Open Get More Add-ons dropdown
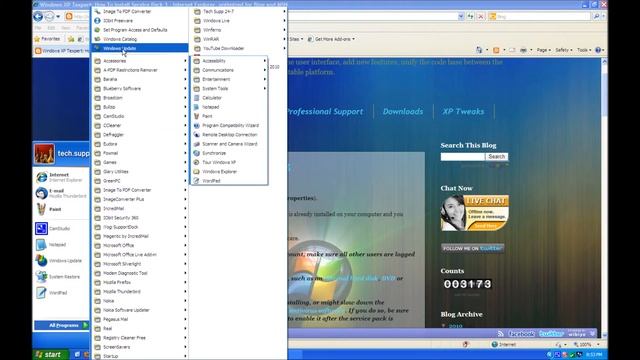Viewport: 640px width, 360px height. (x=331, y=39)
